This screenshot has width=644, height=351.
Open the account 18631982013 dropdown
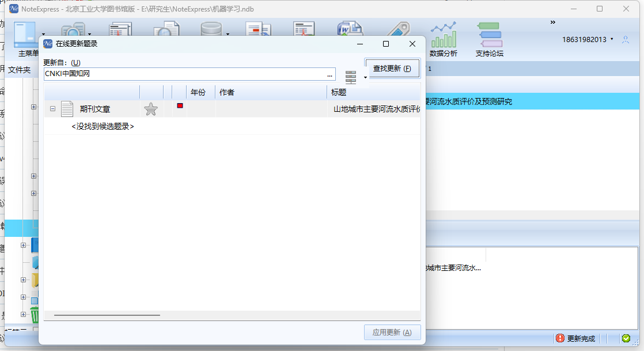pyautogui.click(x=612, y=40)
